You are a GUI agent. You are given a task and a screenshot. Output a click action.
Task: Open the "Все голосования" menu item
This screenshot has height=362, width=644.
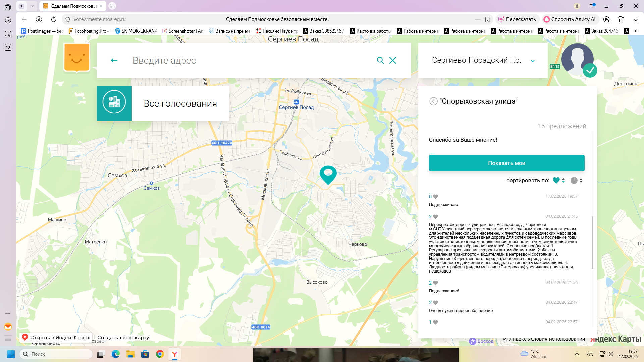pos(180,103)
